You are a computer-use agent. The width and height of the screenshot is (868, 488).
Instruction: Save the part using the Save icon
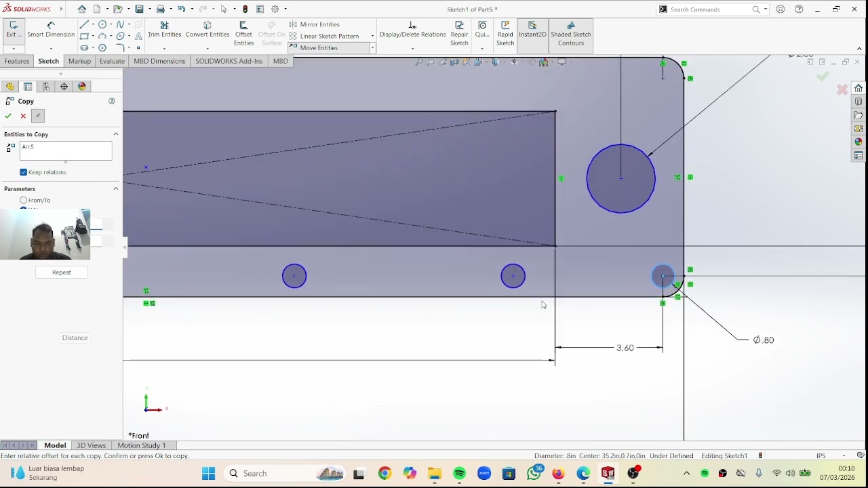[x=139, y=9]
